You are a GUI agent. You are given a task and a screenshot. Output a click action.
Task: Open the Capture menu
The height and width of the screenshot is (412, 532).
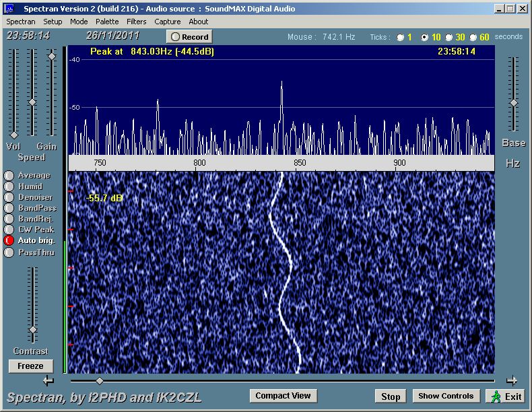[x=167, y=22]
